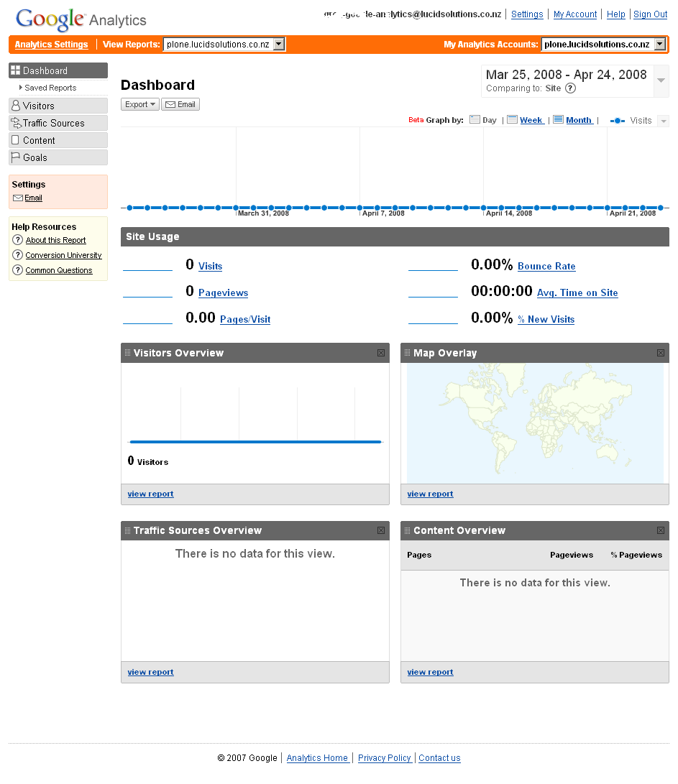Click the Visits line legend icon
Screen dimensions: 678x784
click(618, 121)
